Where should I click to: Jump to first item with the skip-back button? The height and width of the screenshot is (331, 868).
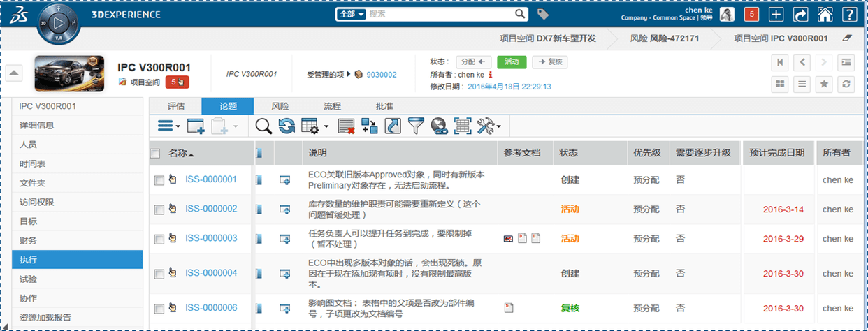pos(780,62)
